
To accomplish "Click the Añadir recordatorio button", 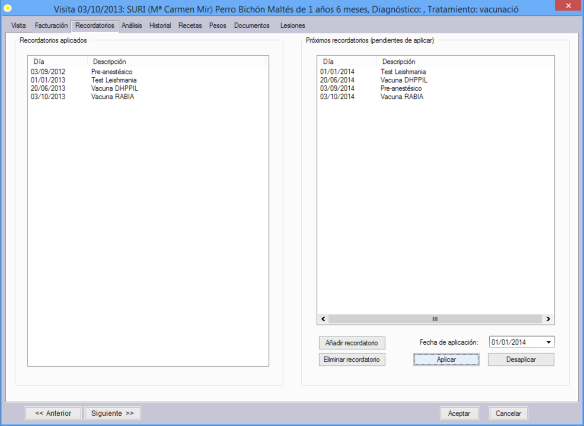I will pyautogui.click(x=352, y=343).
